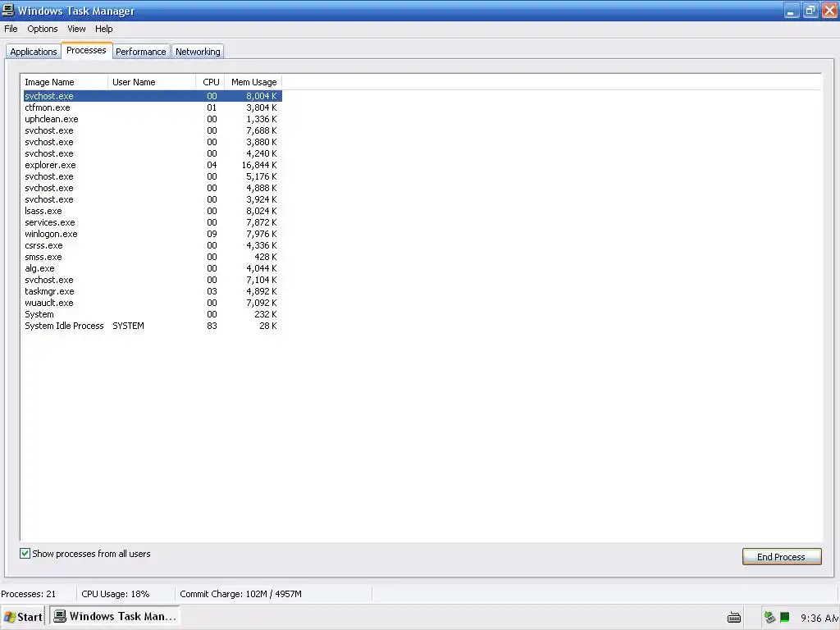Select the services.exe process
Viewport: 840px width, 630px height.
click(152, 222)
